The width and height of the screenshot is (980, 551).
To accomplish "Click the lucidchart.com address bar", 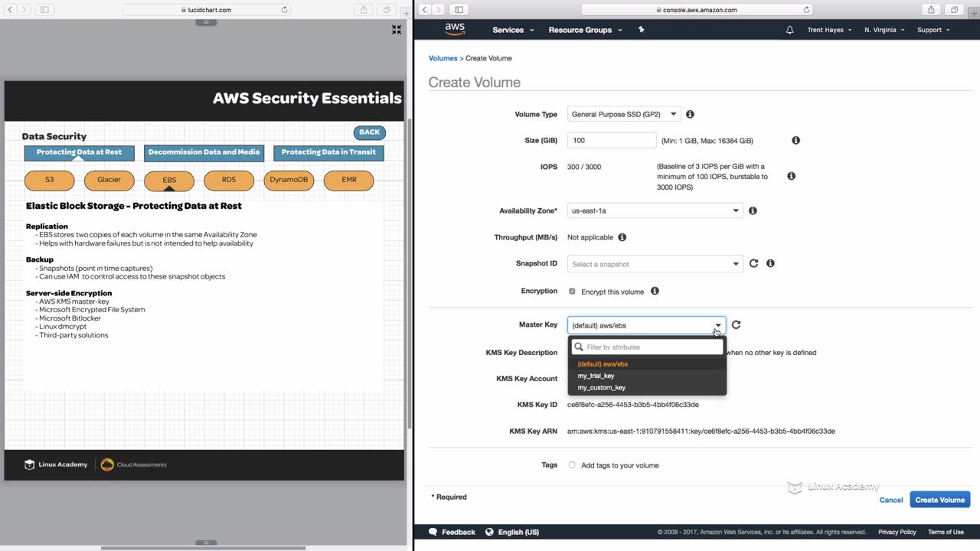I will tap(207, 10).
